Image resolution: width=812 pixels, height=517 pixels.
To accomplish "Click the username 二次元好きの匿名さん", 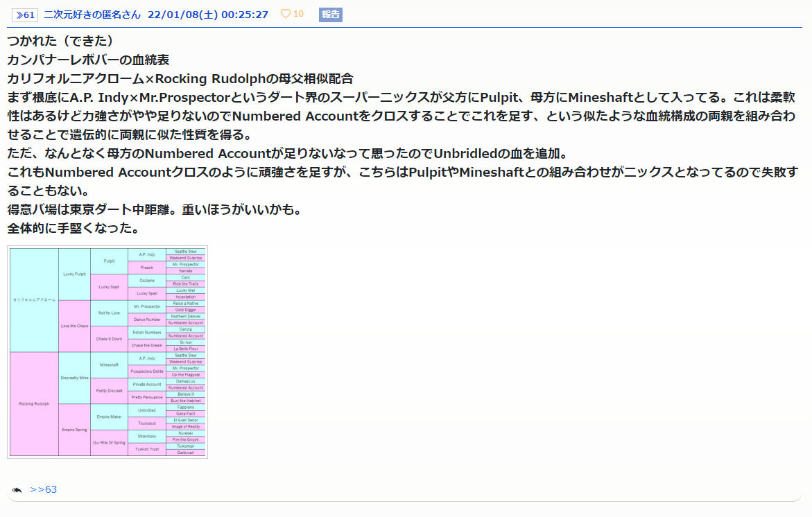I will point(92,15).
